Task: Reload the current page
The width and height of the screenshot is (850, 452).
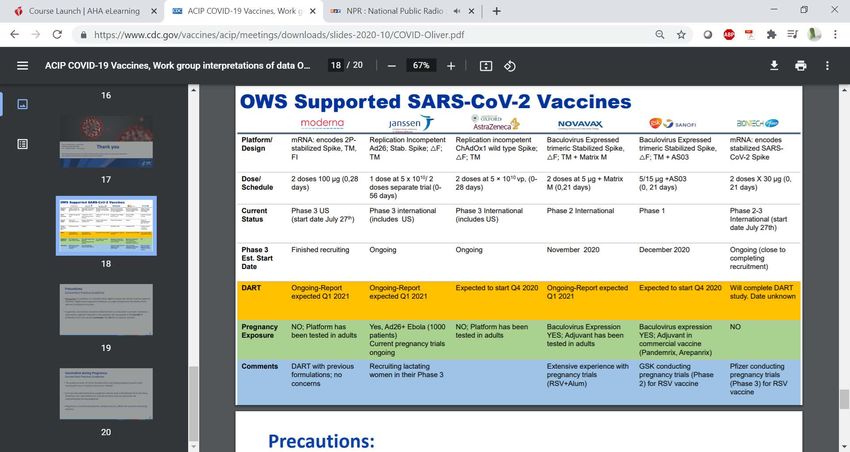Action: pos(57,35)
